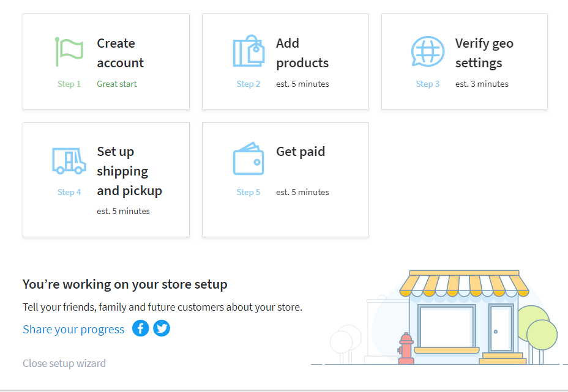Open the Get paid step title
Screen dimensions: 568x392
click(x=301, y=152)
